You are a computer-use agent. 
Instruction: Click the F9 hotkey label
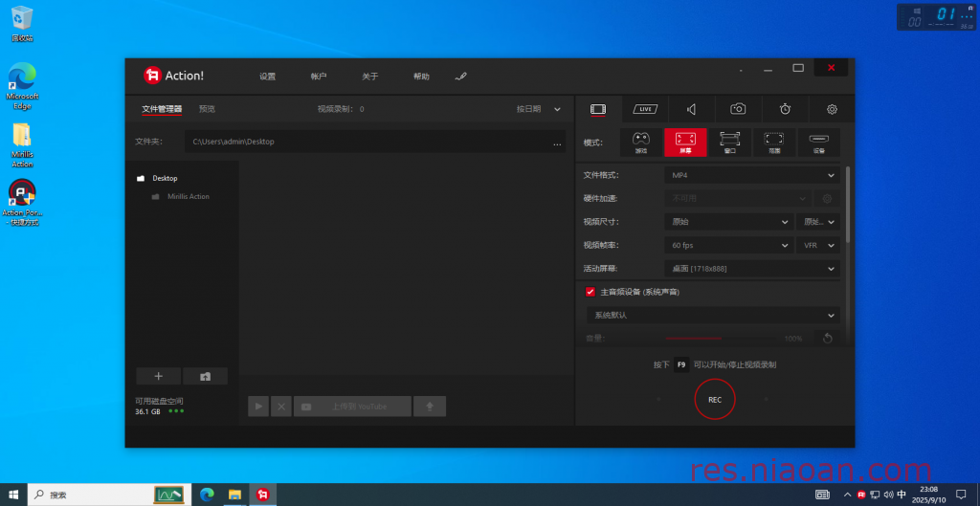point(681,364)
